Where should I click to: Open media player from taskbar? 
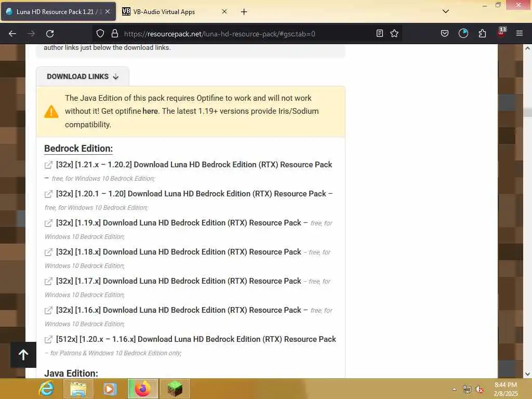110,389
